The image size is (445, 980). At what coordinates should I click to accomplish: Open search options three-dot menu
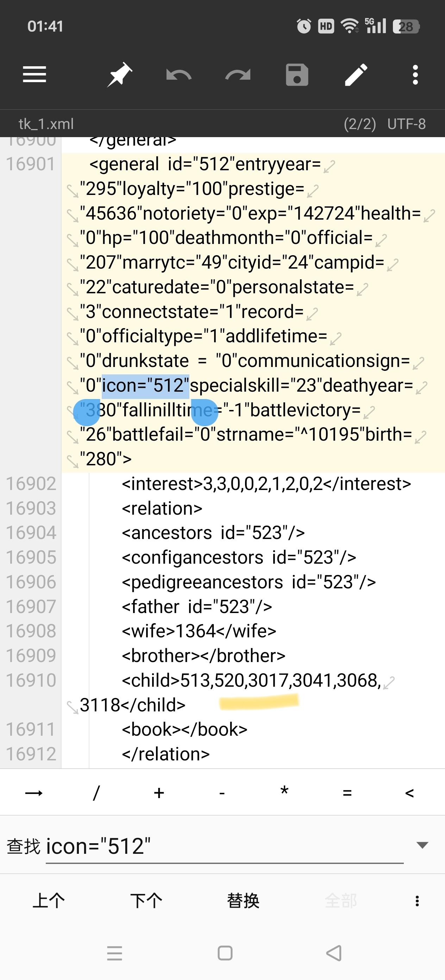(x=417, y=901)
